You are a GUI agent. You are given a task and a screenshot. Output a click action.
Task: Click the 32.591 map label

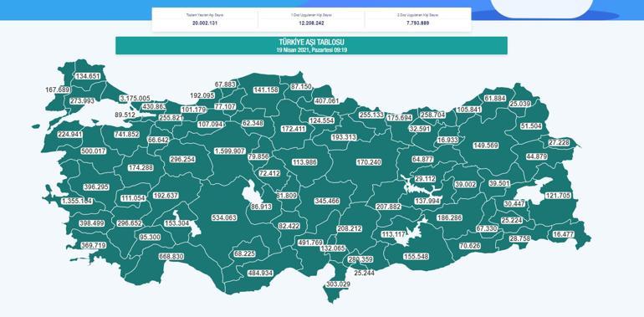point(420,129)
